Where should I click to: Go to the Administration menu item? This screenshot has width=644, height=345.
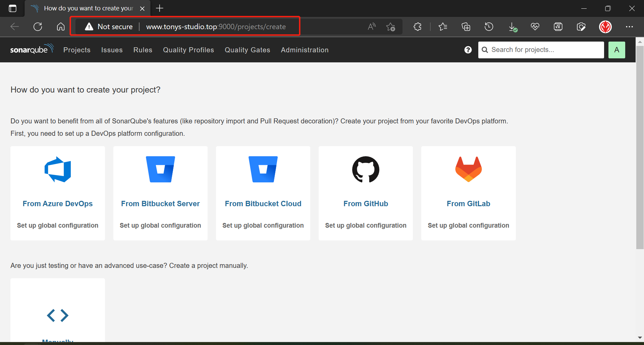click(305, 50)
